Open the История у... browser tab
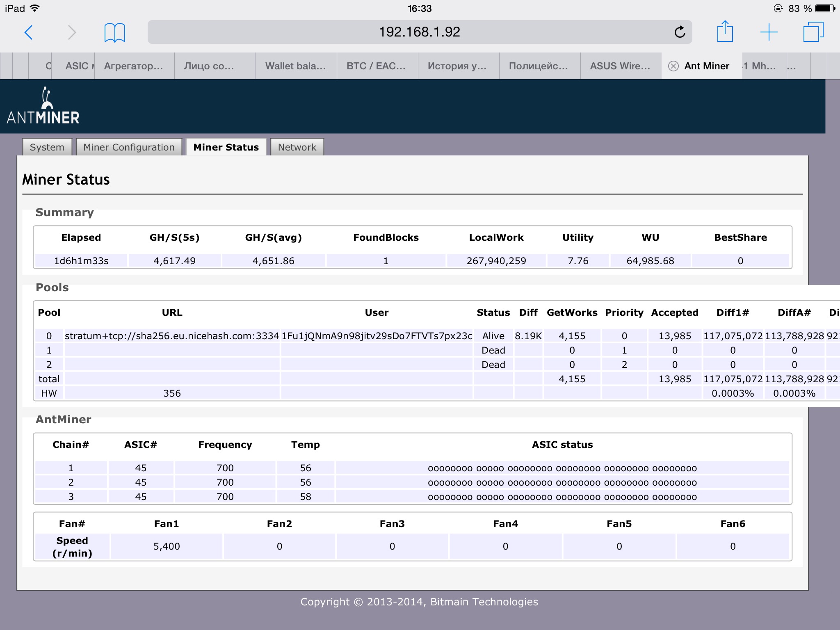The height and width of the screenshot is (630, 840). click(x=457, y=66)
